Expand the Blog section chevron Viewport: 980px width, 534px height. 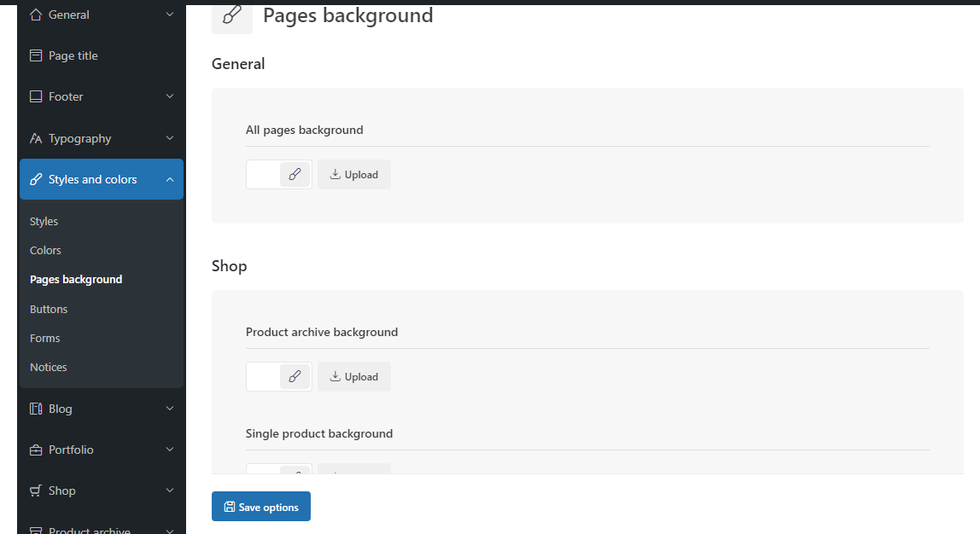point(169,409)
